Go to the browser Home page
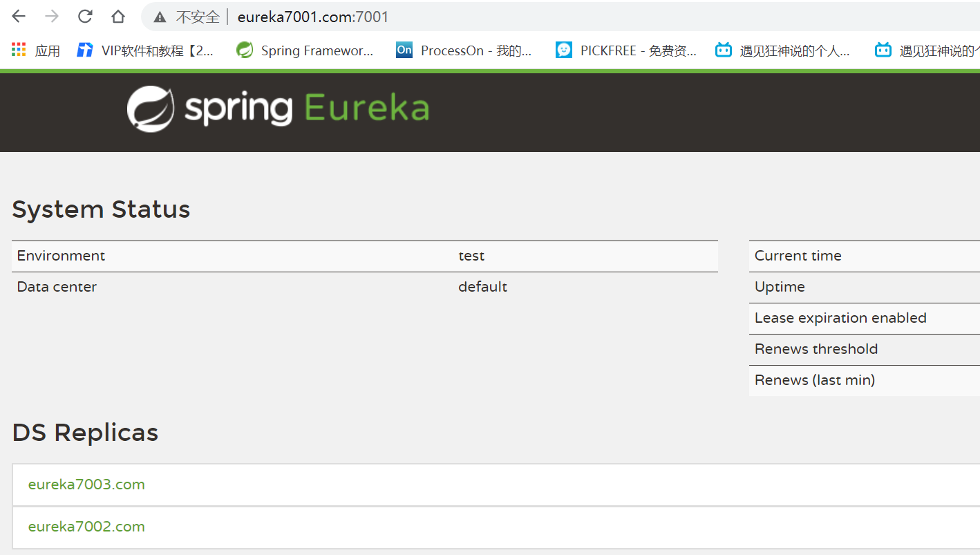 pyautogui.click(x=118, y=17)
